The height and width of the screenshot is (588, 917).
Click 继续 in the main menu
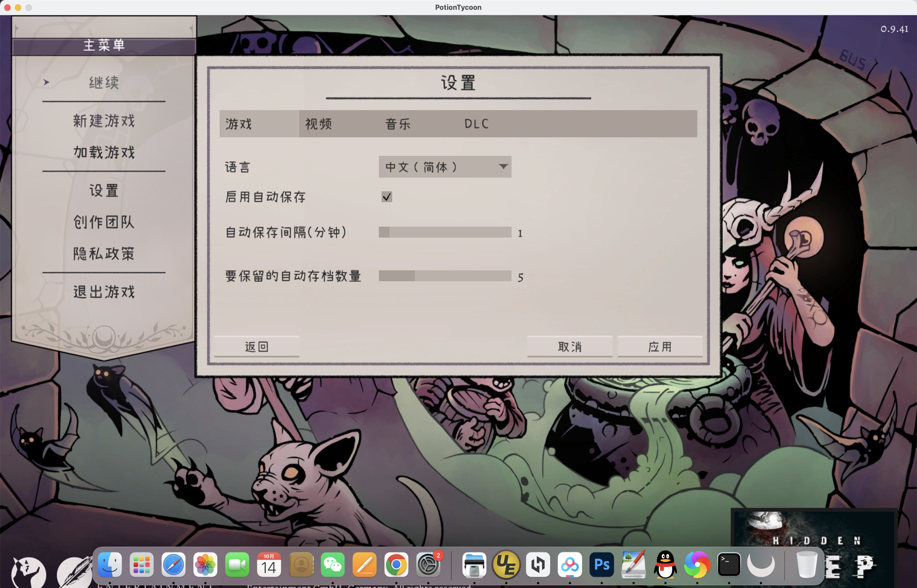click(x=104, y=83)
